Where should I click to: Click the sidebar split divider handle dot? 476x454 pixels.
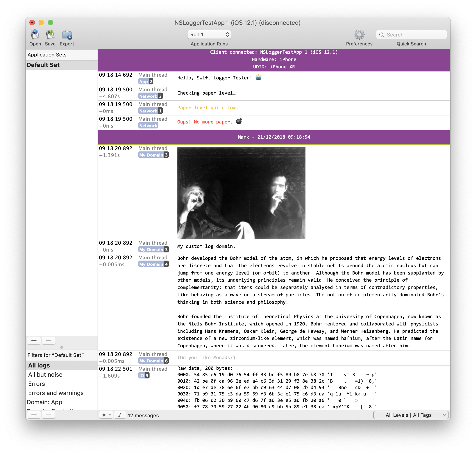[62, 348]
